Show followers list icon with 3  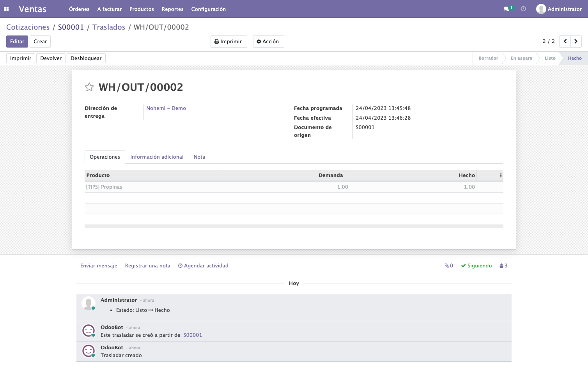tap(503, 266)
